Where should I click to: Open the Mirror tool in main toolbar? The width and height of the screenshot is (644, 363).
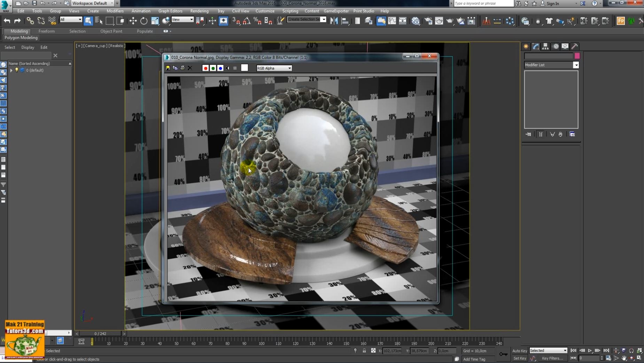tap(334, 21)
